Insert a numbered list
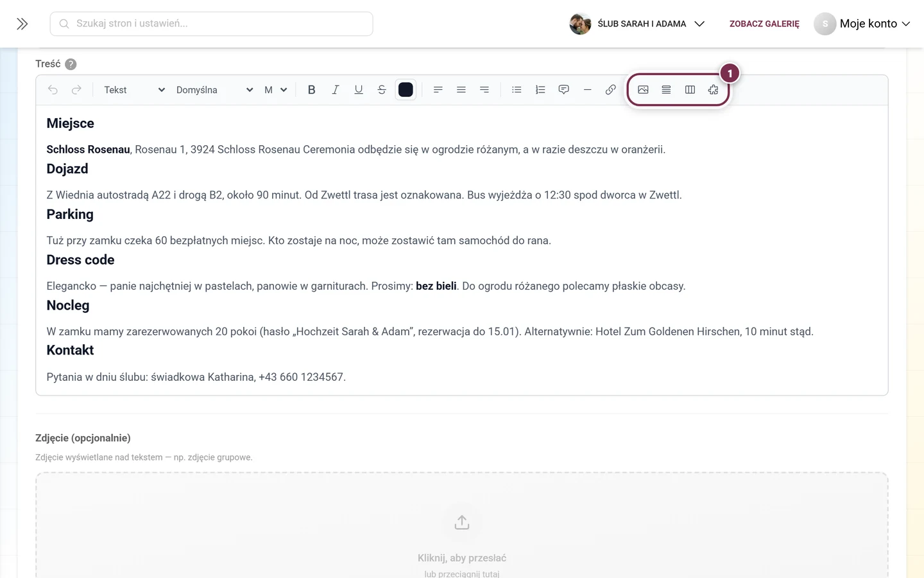Viewport: 924px width, 578px height. pyautogui.click(x=540, y=90)
